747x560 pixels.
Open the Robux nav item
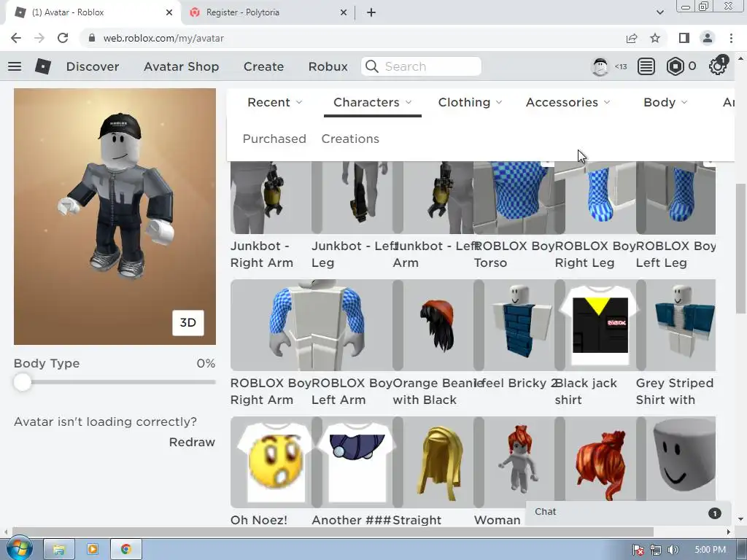coord(328,66)
